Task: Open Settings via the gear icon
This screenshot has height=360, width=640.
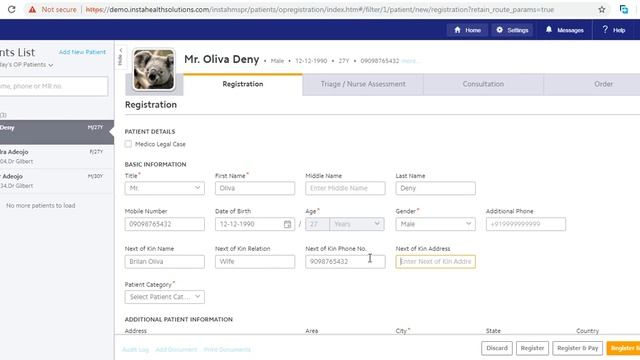Action: click(x=499, y=30)
